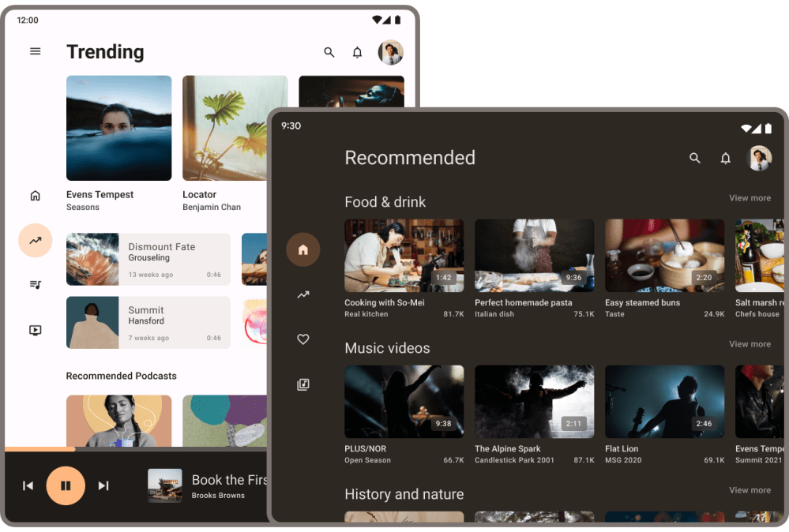Open the video player icon in light sidebar

[x=35, y=330]
